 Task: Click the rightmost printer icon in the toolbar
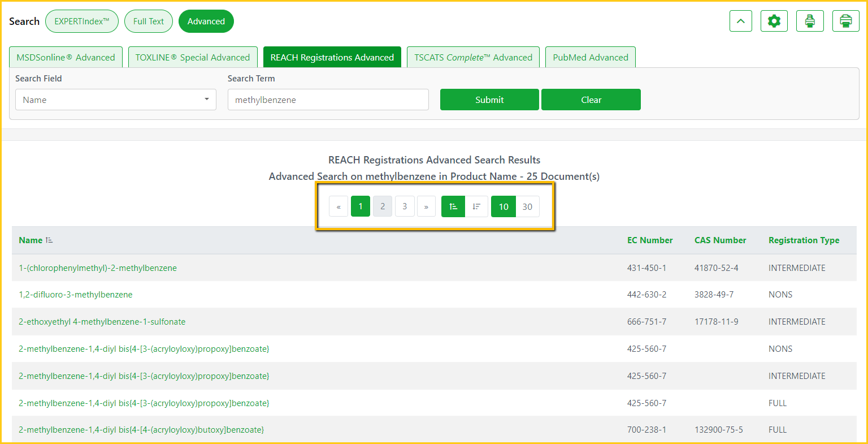[x=845, y=21]
